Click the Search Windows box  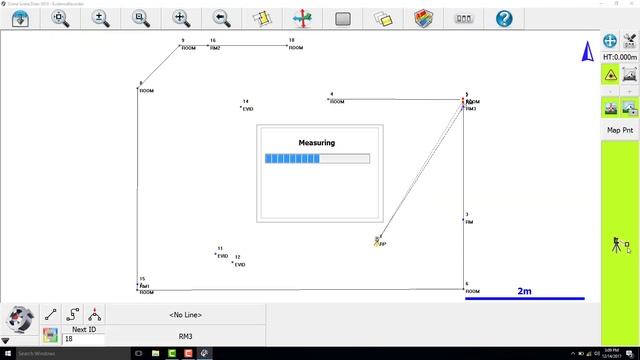[x=73, y=353]
